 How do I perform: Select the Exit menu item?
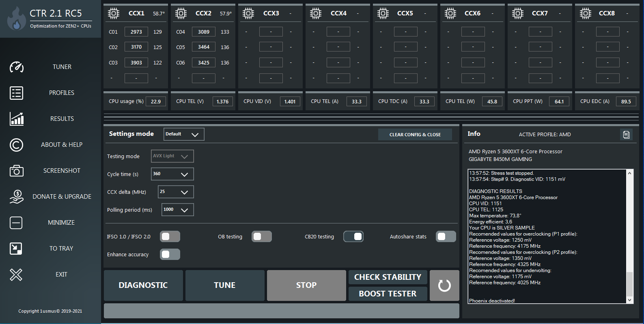(61, 275)
